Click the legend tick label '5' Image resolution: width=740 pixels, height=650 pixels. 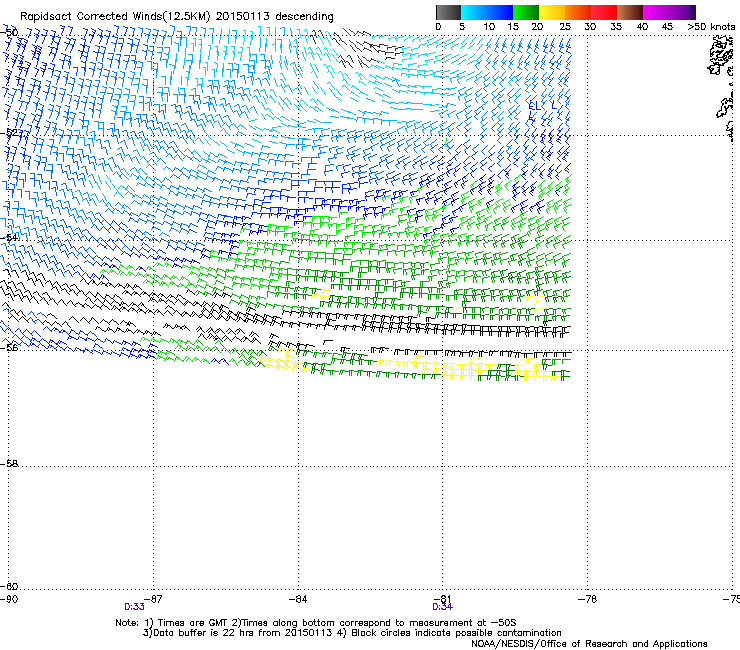(x=462, y=27)
